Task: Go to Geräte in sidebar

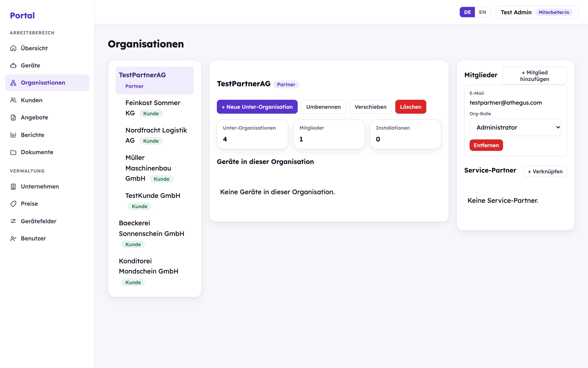Action: pos(47,65)
